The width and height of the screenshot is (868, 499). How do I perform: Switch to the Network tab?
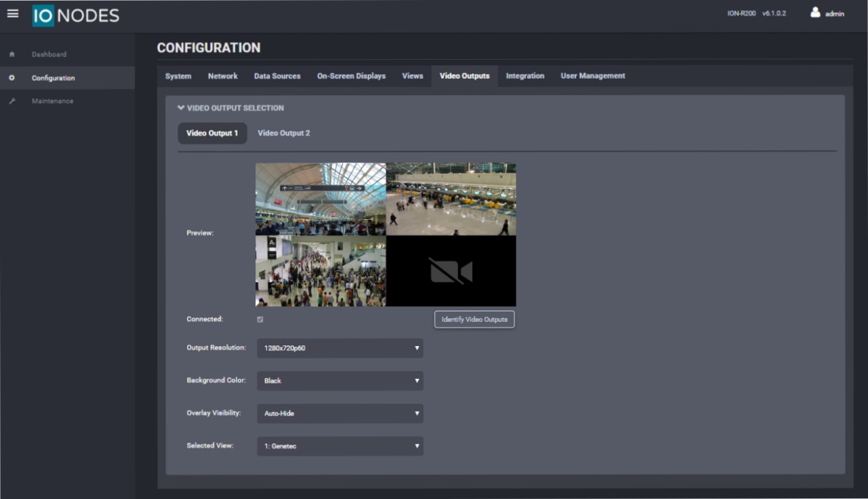point(223,75)
